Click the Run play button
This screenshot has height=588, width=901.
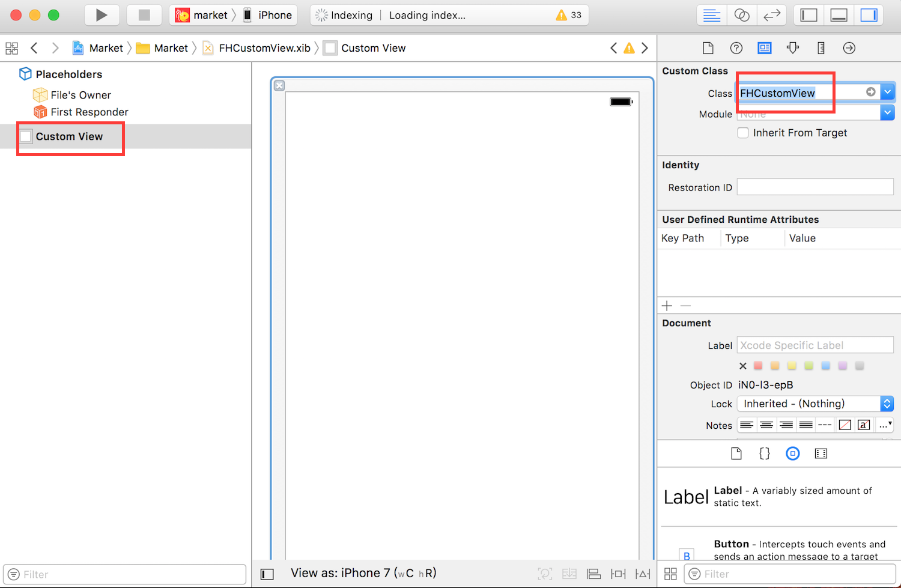pos(102,15)
